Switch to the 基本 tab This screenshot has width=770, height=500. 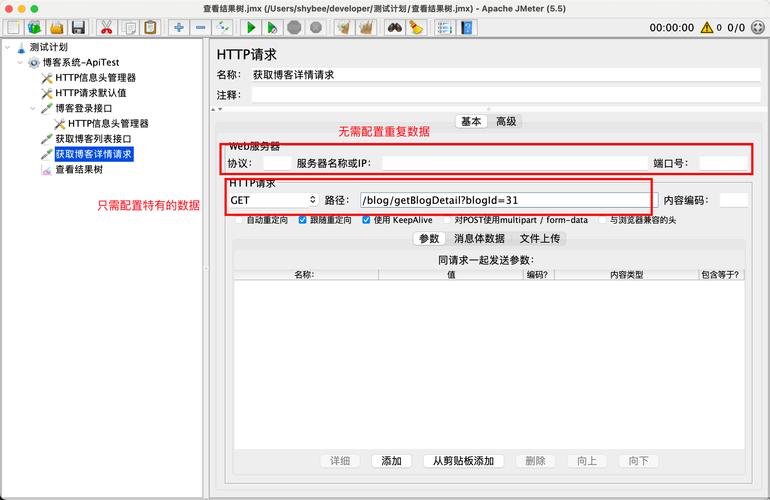(x=471, y=121)
